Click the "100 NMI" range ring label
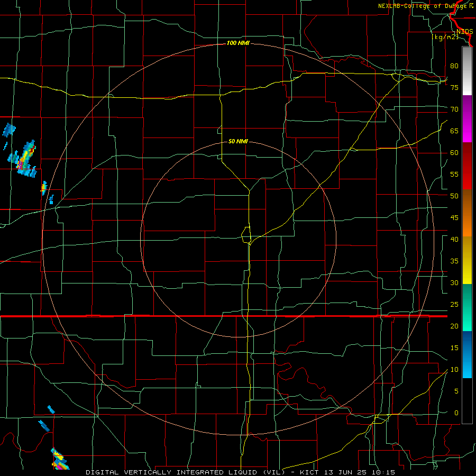The image size is (476, 476). point(238,43)
